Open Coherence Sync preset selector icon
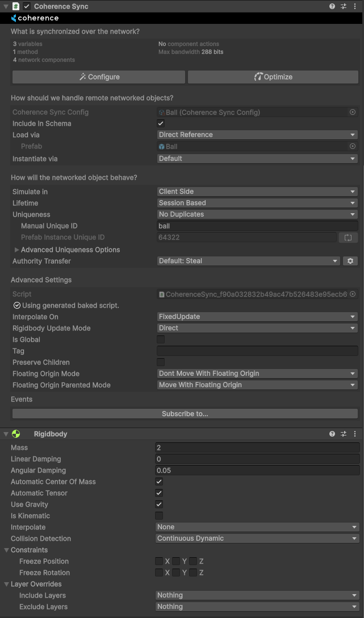The height and width of the screenshot is (618, 364). coord(344,6)
